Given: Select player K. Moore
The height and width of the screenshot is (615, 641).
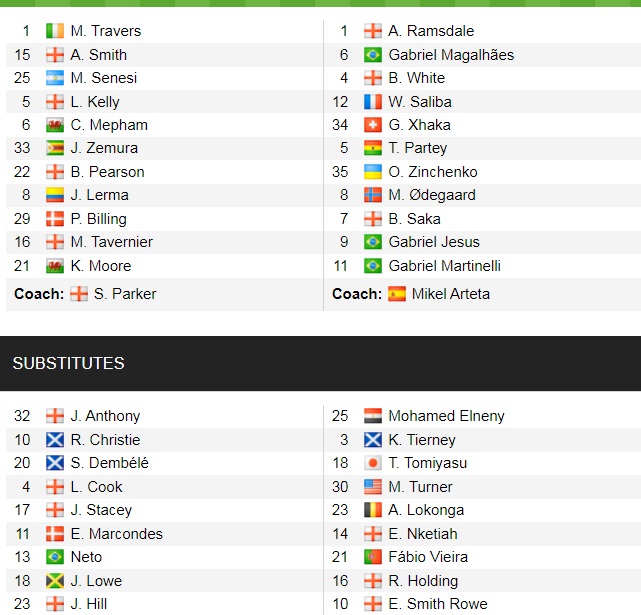Looking at the screenshot, I should [101, 266].
